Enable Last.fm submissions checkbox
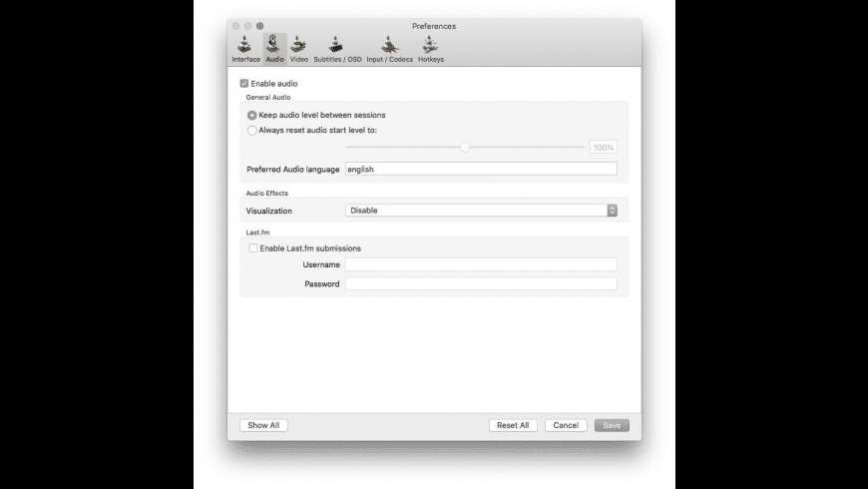Image resolution: width=868 pixels, height=489 pixels. click(253, 248)
